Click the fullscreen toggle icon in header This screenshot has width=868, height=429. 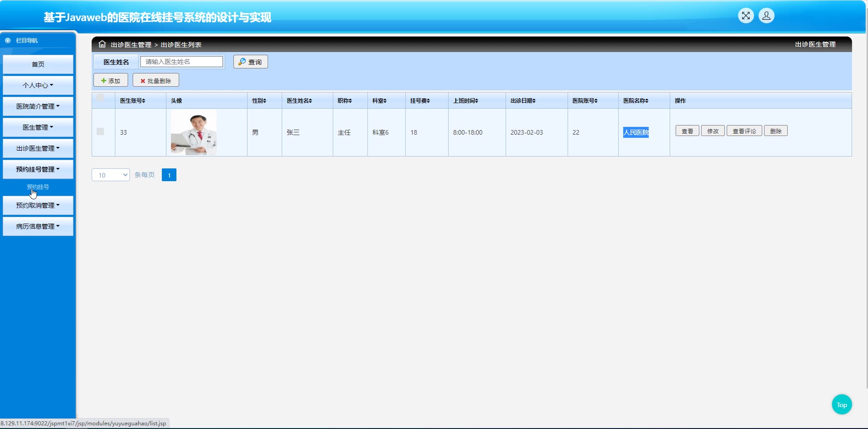746,16
